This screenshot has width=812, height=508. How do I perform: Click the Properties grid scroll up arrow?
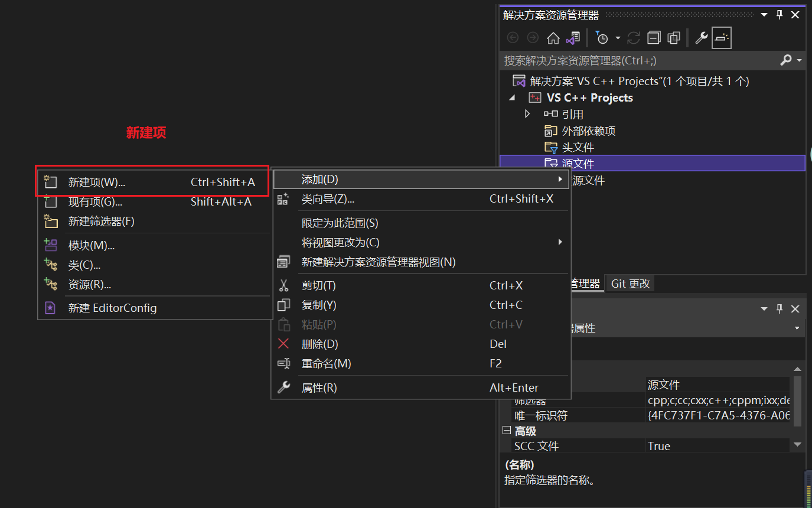point(797,369)
